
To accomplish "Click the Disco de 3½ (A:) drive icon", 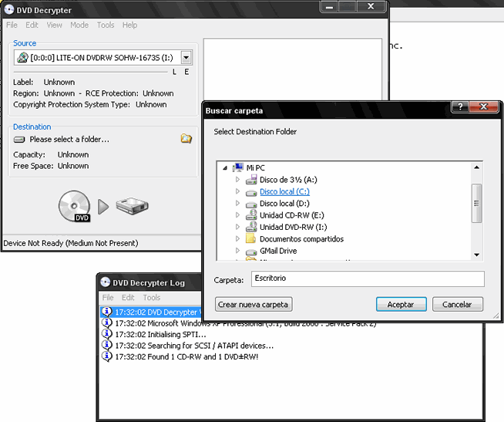I will (x=250, y=180).
